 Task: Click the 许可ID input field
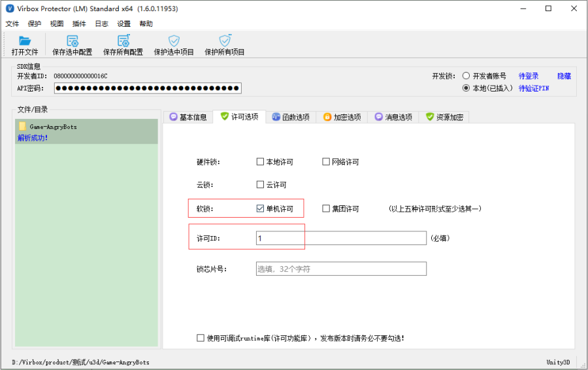[x=341, y=238]
